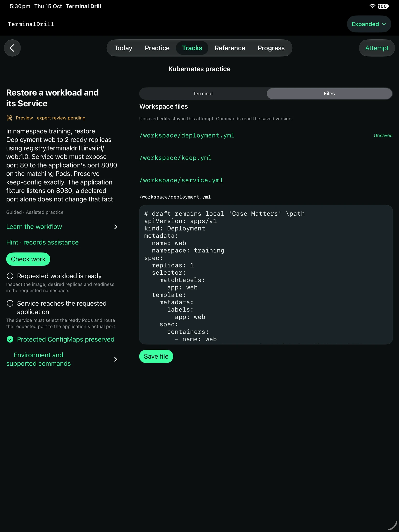Image resolution: width=399 pixels, height=532 pixels.
Task: Select the Files segment
Action: pyautogui.click(x=329, y=94)
